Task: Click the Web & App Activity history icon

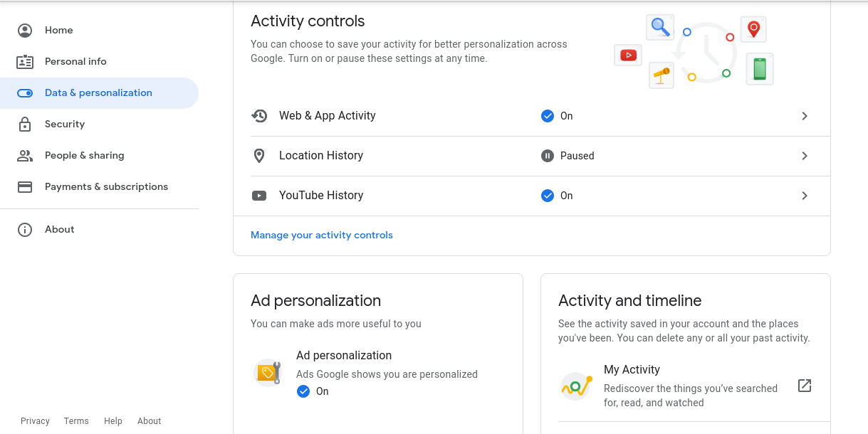Action: (260, 115)
